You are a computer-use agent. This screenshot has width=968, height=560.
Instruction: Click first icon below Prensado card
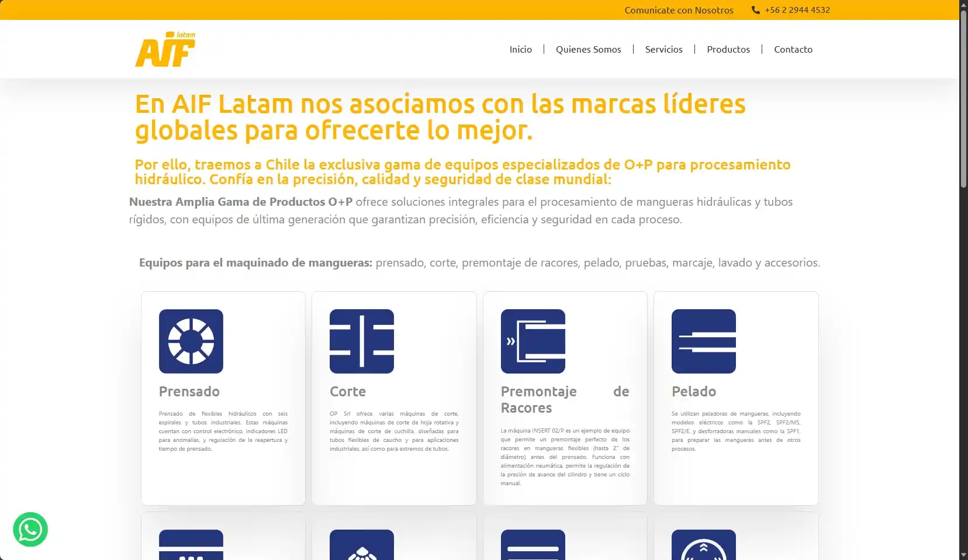coord(191,545)
